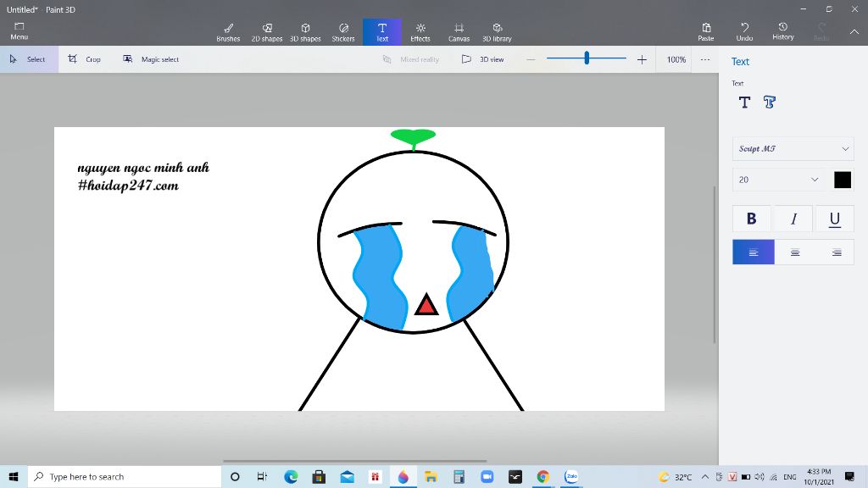Image resolution: width=868 pixels, height=488 pixels.
Task: Select the 2D text icon
Action: (x=744, y=102)
